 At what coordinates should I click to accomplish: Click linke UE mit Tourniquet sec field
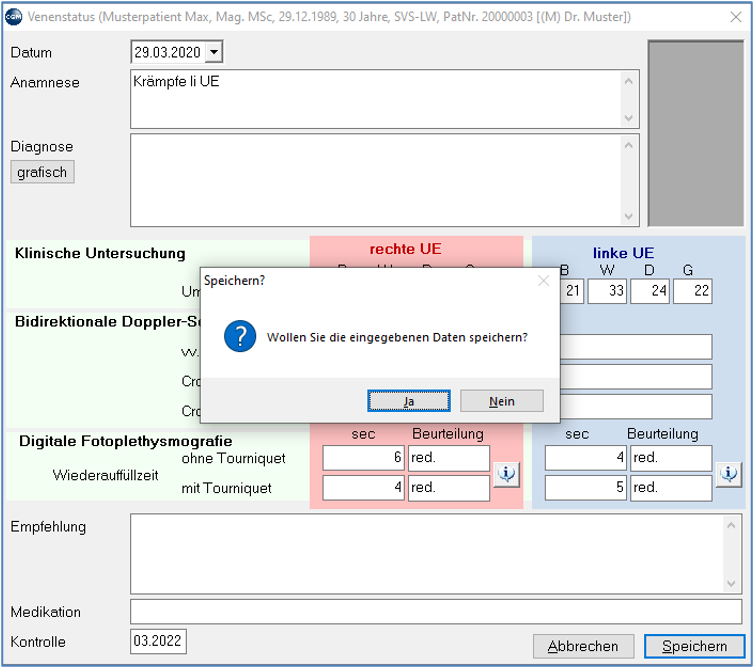click(x=585, y=488)
